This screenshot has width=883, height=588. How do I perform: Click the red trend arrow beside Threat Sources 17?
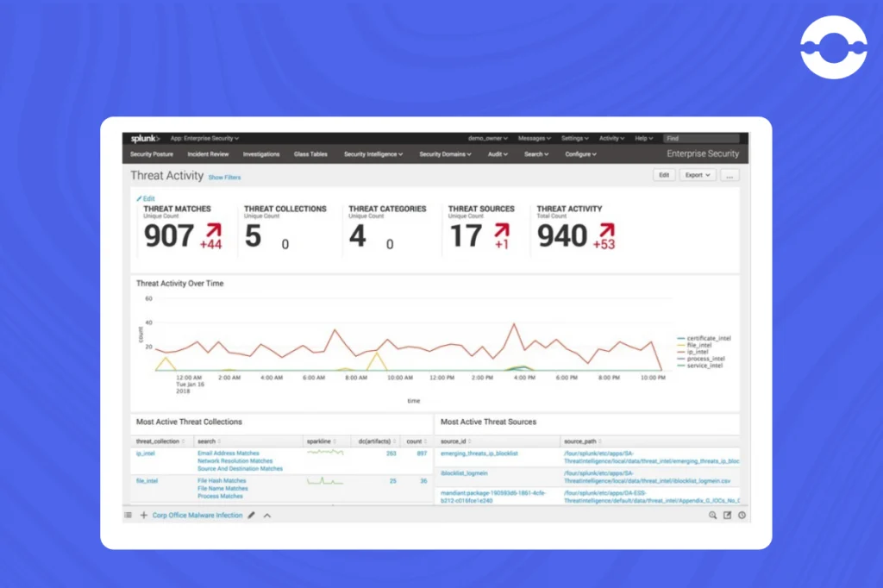tap(502, 230)
